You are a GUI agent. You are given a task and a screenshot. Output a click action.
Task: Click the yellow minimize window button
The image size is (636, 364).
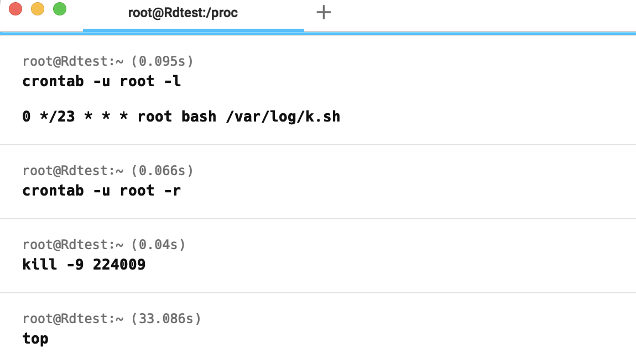(38, 9)
